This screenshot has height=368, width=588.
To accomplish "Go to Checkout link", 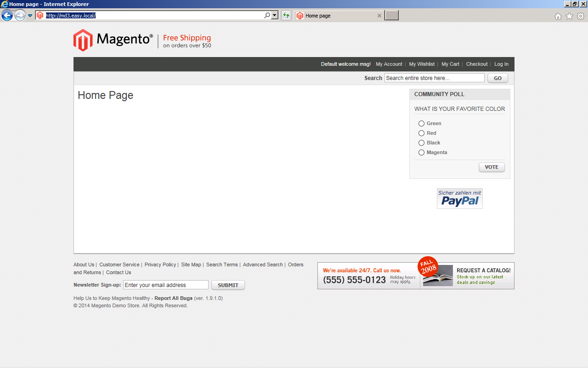I will [477, 64].
